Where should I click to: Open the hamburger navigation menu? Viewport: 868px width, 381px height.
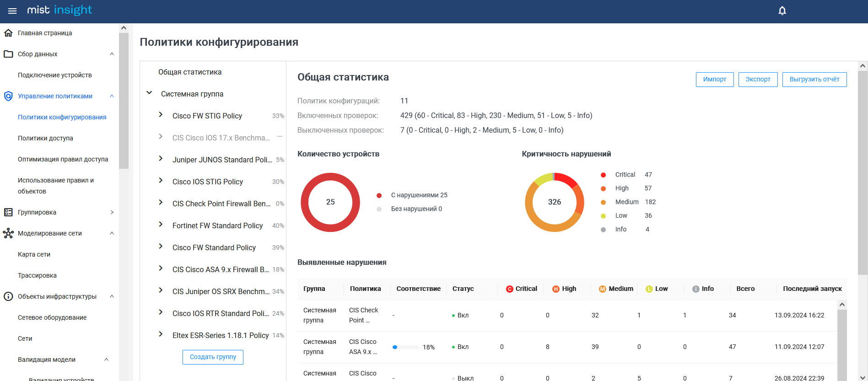click(12, 11)
